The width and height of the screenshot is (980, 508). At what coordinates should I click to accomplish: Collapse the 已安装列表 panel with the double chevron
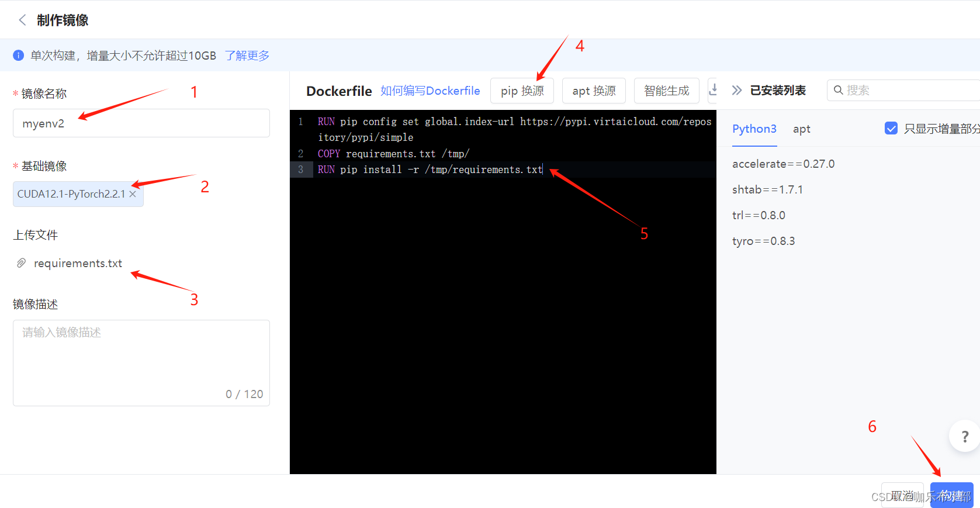(737, 90)
